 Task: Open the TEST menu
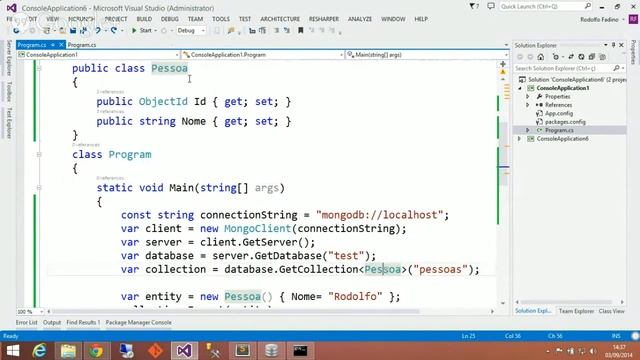pos(245,19)
